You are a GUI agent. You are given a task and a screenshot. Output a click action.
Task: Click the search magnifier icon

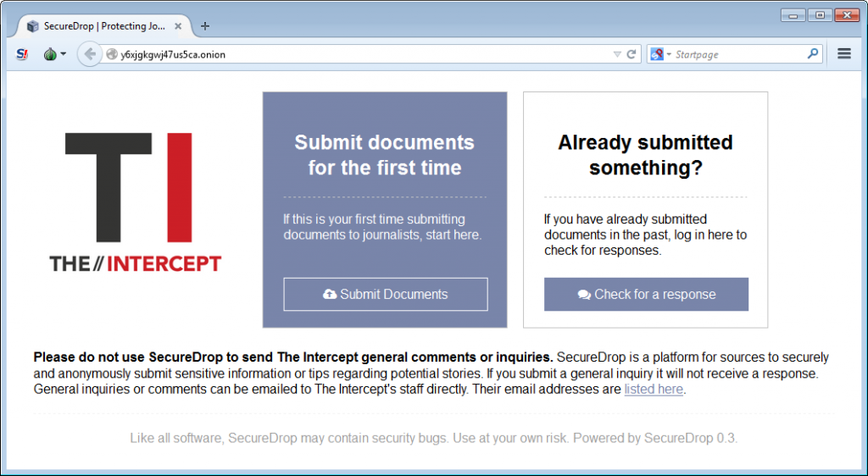813,53
